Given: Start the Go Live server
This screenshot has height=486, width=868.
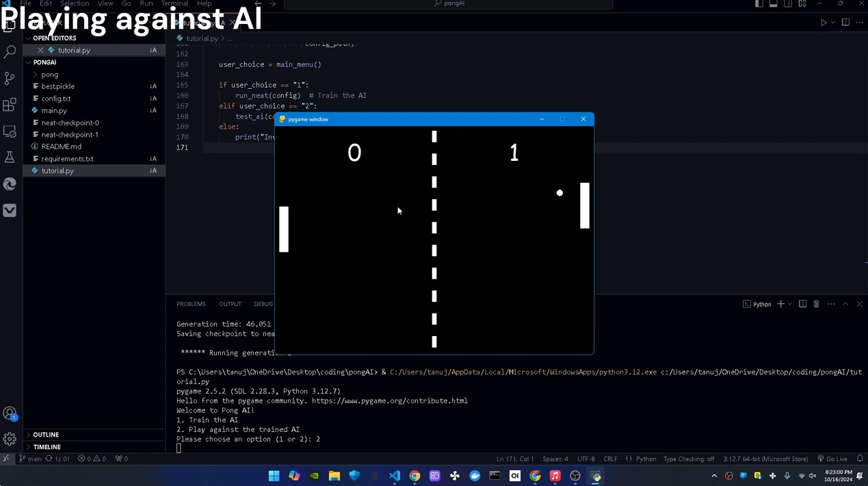Looking at the screenshot, I should point(837,459).
